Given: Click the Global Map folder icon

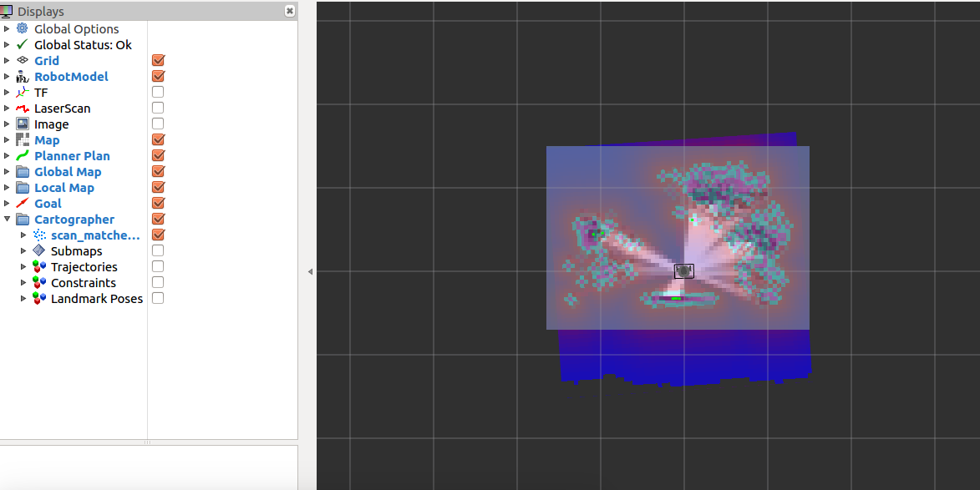Looking at the screenshot, I should coord(22,171).
